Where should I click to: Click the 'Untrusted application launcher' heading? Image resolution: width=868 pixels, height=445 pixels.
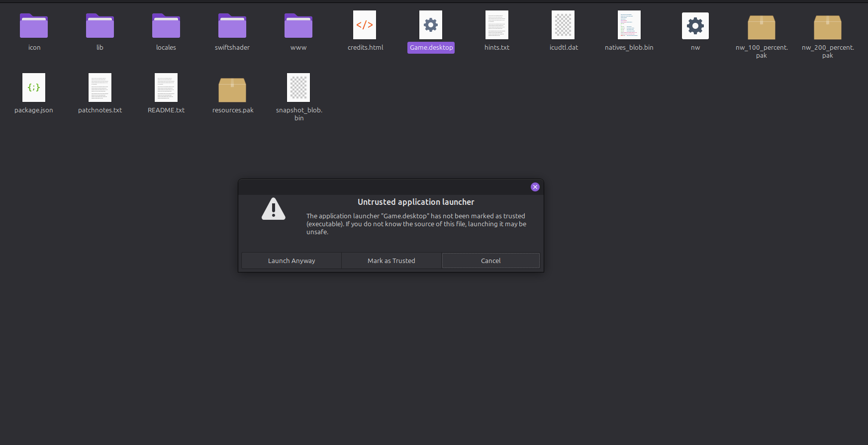[x=416, y=202]
